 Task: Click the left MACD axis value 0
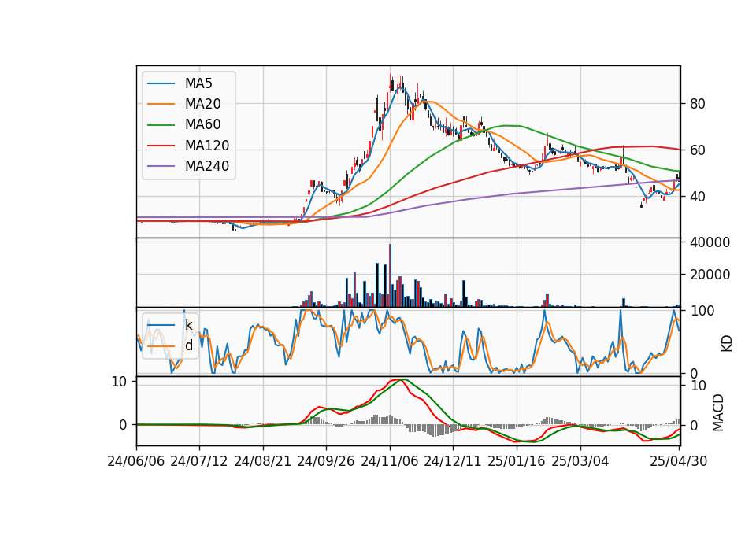(x=123, y=425)
